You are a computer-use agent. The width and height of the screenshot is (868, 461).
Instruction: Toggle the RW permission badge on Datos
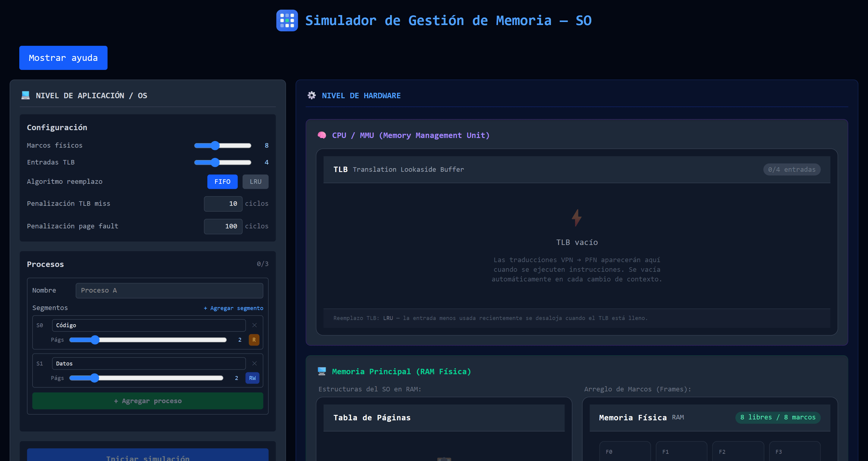(252, 378)
